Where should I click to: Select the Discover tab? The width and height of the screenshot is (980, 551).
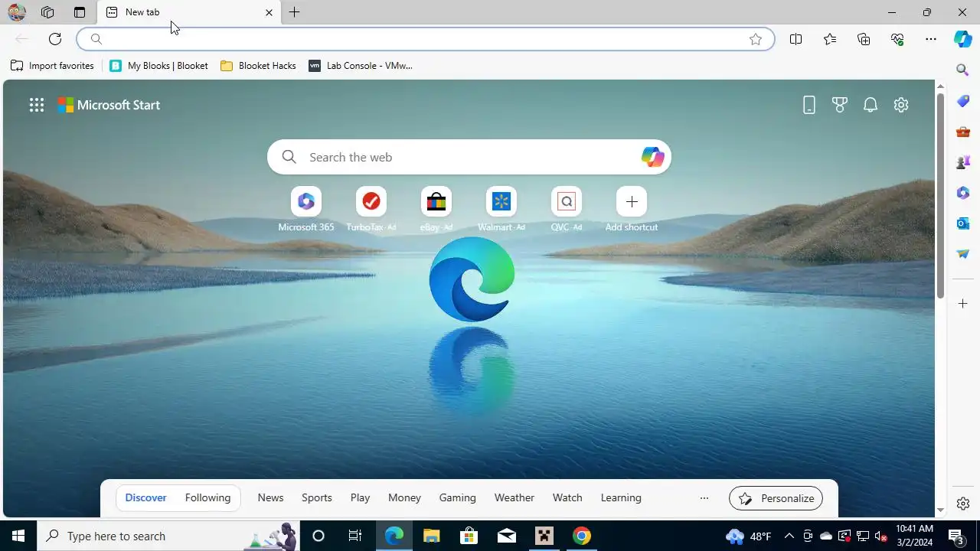(x=145, y=497)
